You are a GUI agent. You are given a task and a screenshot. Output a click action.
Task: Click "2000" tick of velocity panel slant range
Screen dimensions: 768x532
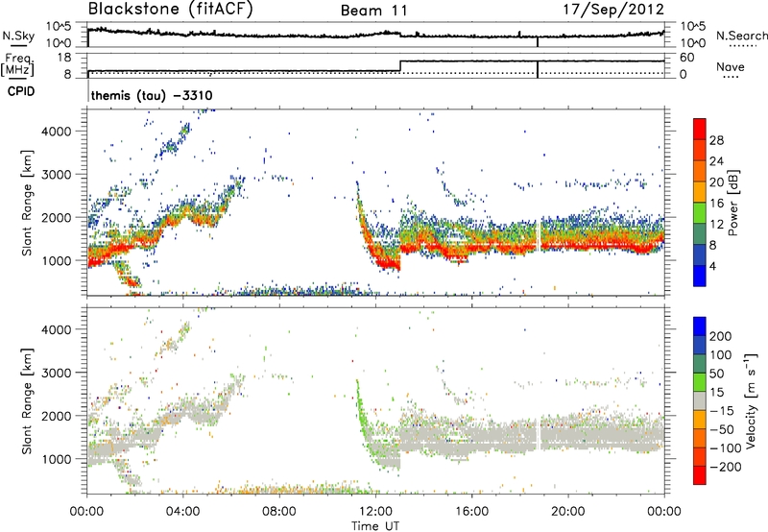pyautogui.click(x=56, y=416)
